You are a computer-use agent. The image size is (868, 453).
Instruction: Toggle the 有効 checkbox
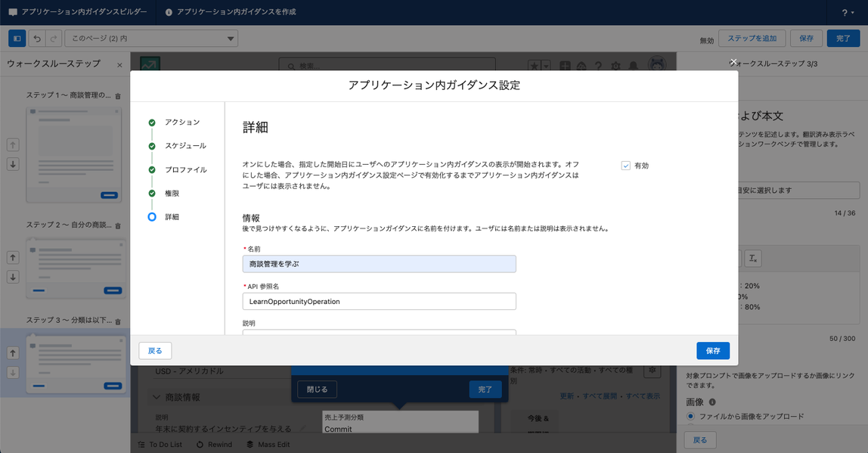point(625,166)
